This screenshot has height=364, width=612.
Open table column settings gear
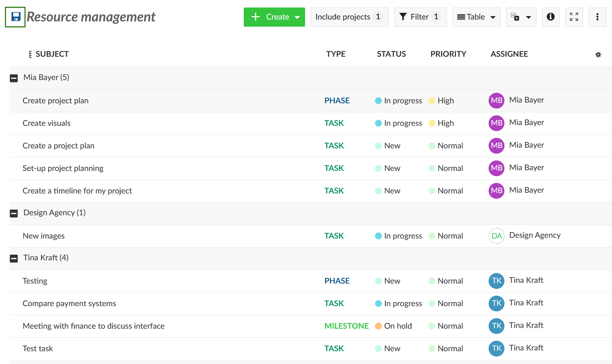[x=598, y=54]
